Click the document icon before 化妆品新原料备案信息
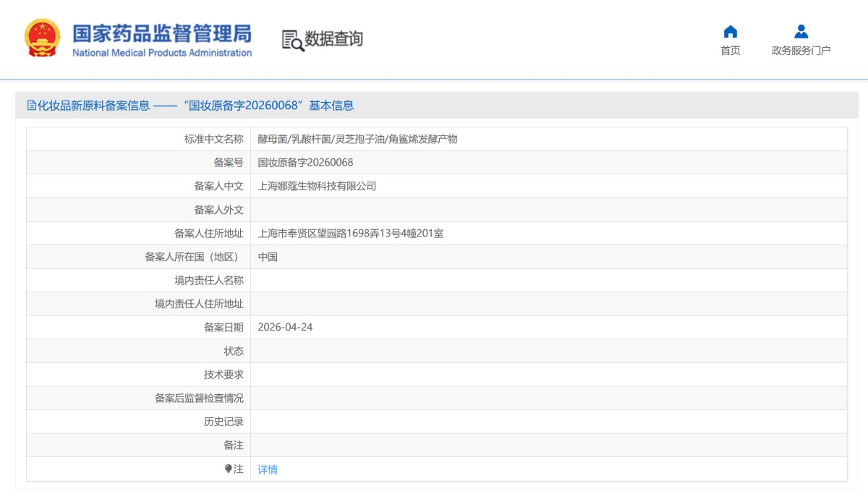 click(x=30, y=106)
